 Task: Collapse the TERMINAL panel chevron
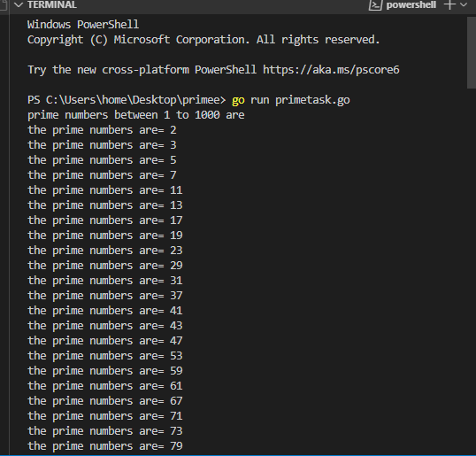[19, 4]
